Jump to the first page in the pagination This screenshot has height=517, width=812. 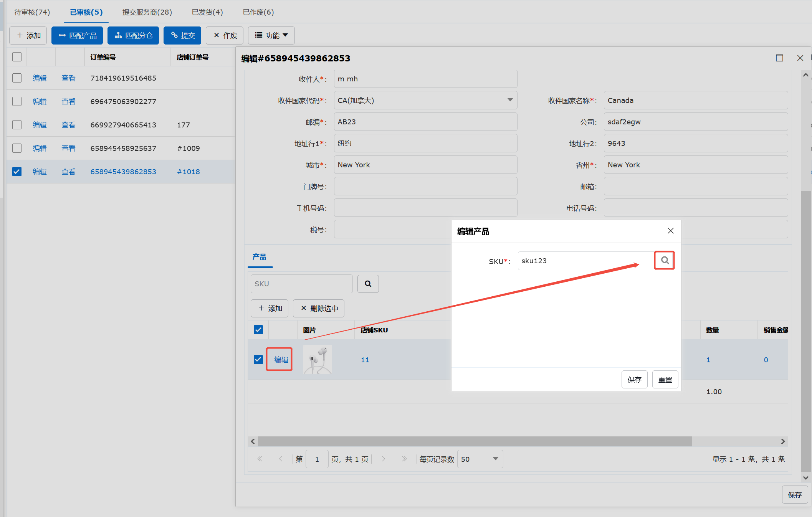tap(260, 459)
